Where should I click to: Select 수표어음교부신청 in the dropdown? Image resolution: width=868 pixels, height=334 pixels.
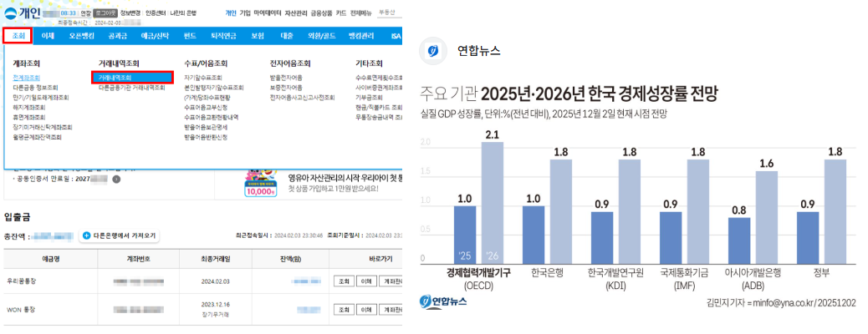click(x=206, y=107)
